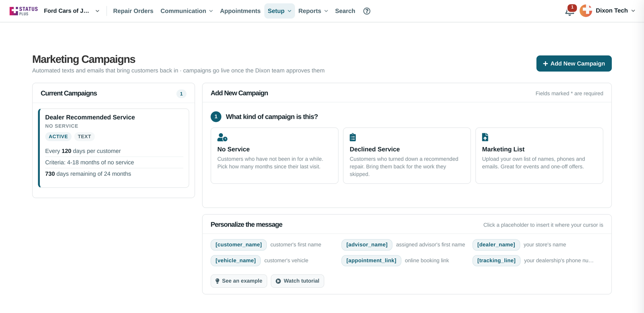Open the Setup dropdown menu
The width and height of the screenshot is (644, 313).
click(x=279, y=11)
